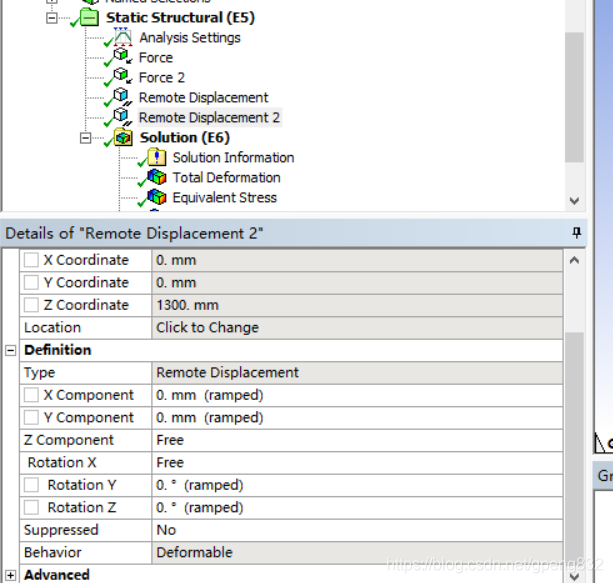The width and height of the screenshot is (613, 583).
Task: Click the Y Component value field
Action: pos(357,418)
